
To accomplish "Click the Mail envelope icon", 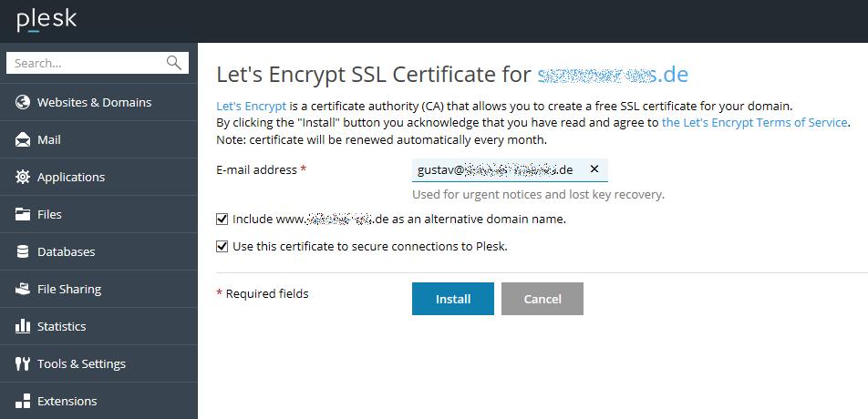I will 23,139.
